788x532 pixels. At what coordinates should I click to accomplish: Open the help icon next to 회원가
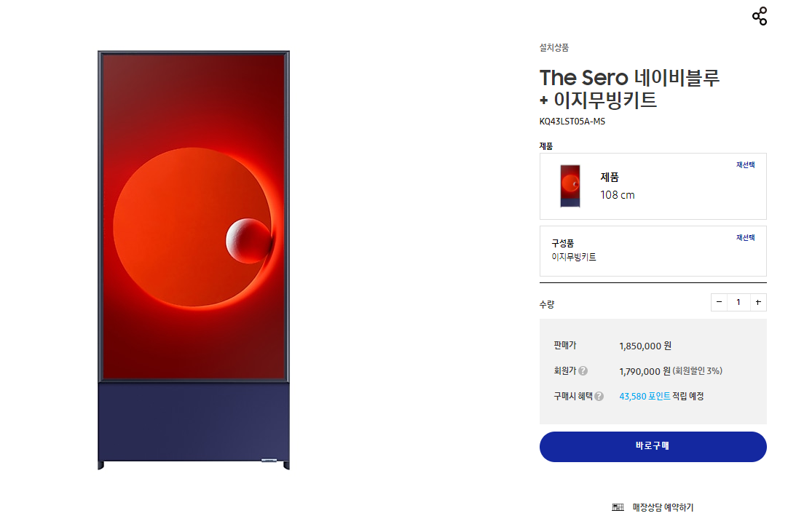point(583,370)
